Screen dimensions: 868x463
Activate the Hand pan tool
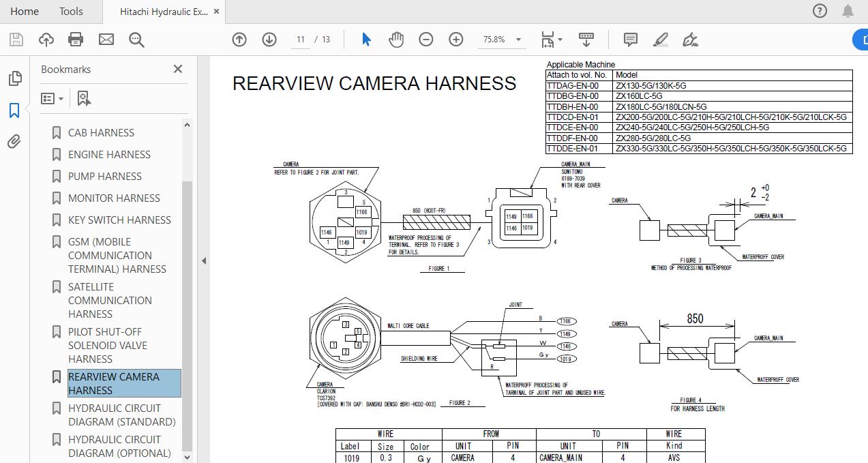(x=396, y=40)
